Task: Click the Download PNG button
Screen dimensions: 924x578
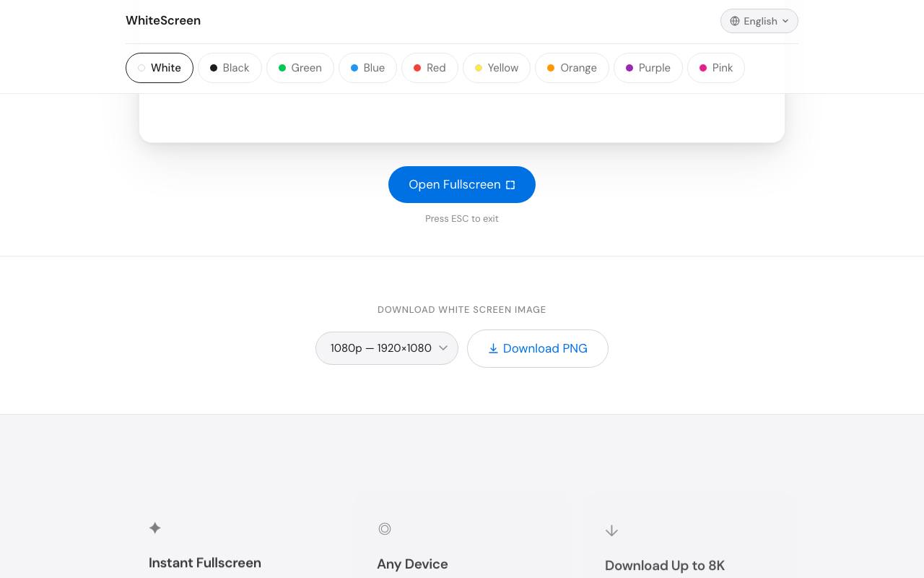Action: coord(538,348)
